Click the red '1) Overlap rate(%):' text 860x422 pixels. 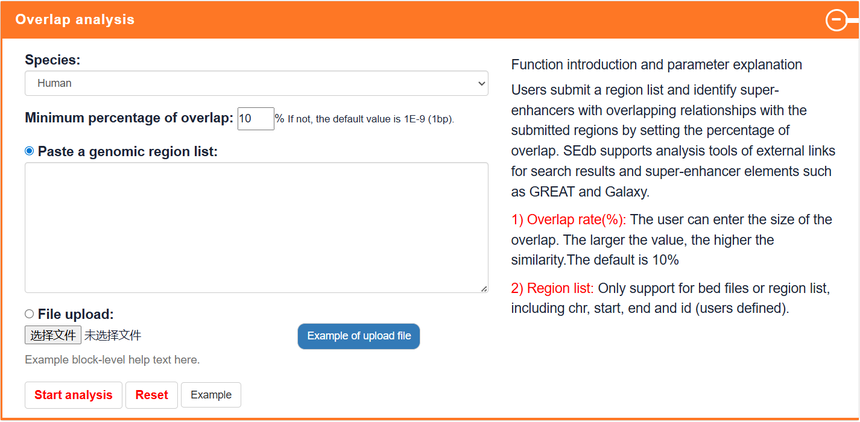pyautogui.click(x=568, y=220)
